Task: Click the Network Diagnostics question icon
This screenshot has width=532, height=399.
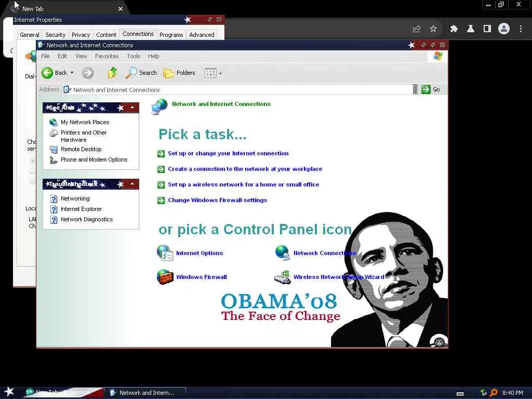Action: coord(54,220)
